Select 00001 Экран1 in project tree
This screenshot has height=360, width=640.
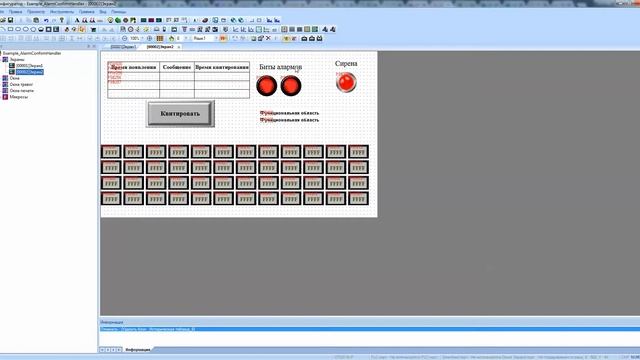pyautogui.click(x=29, y=66)
